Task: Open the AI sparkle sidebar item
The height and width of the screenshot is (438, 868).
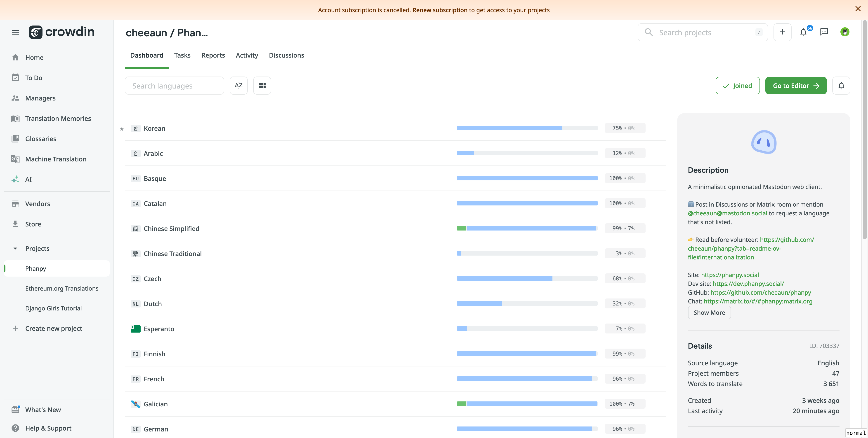Action: tap(28, 179)
